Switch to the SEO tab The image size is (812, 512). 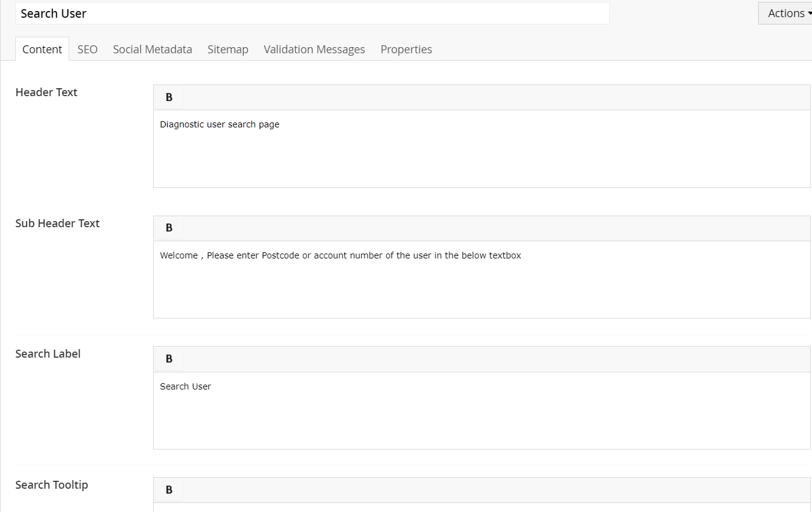88,49
